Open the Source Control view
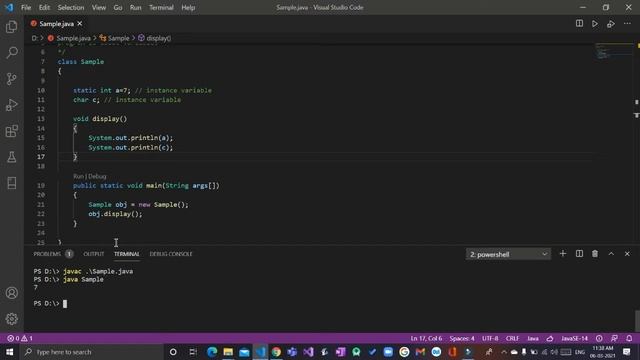640x360 pixels. point(12,79)
